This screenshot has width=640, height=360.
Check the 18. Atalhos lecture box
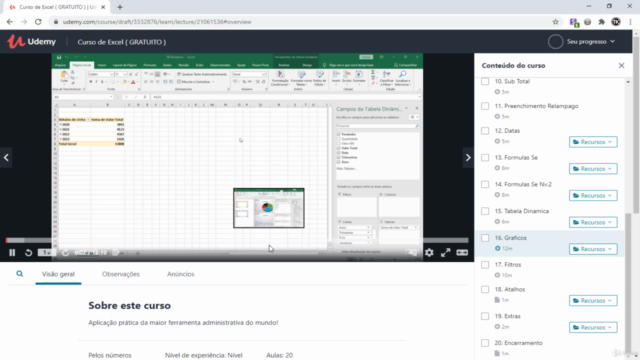point(485,289)
